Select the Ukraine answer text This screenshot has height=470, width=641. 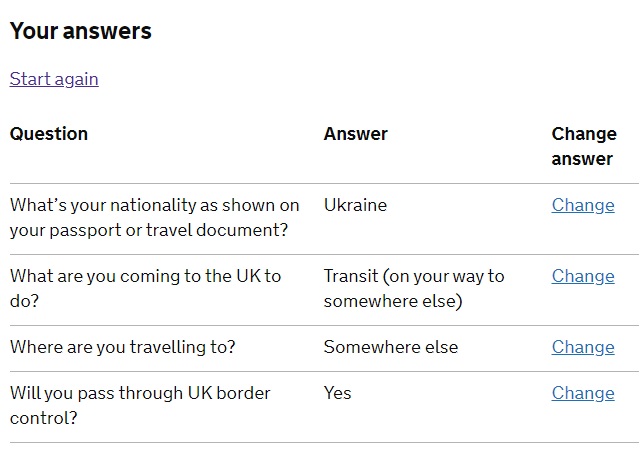[x=355, y=205]
